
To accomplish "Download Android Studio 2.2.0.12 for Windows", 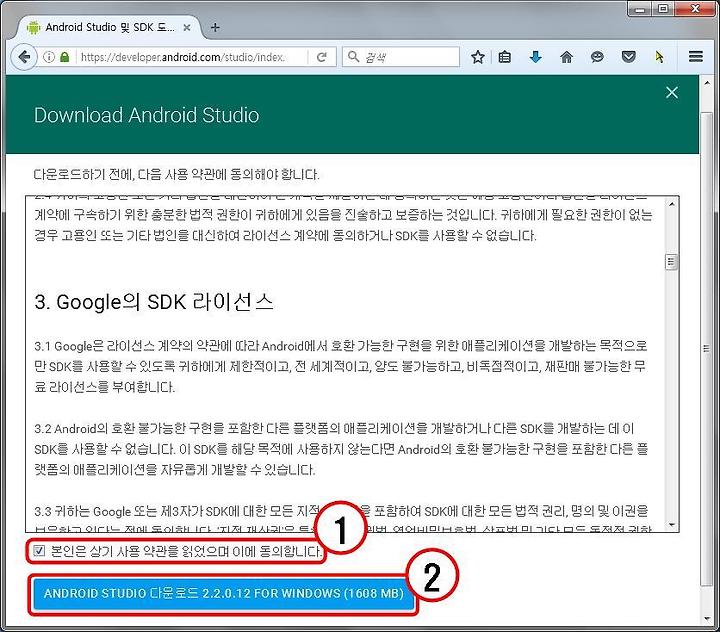I will coord(223,593).
